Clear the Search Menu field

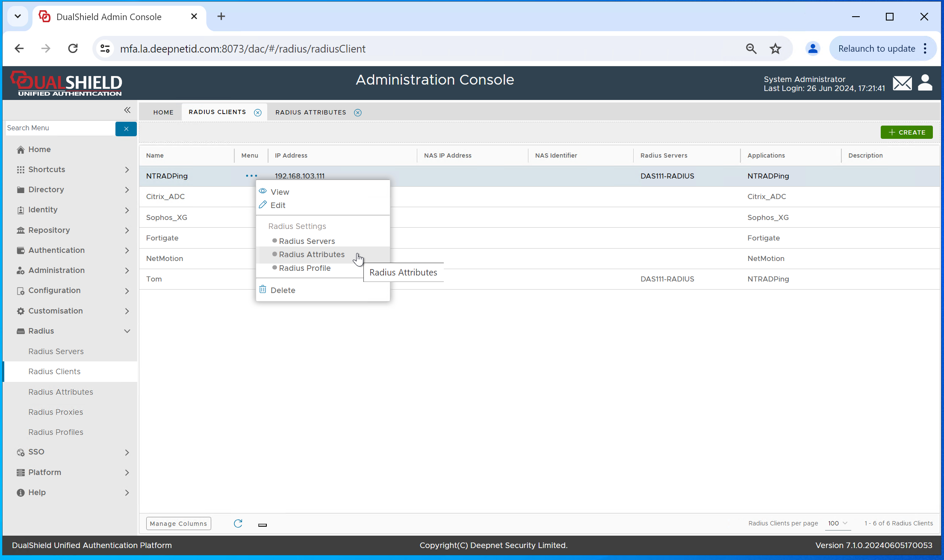[x=126, y=129]
